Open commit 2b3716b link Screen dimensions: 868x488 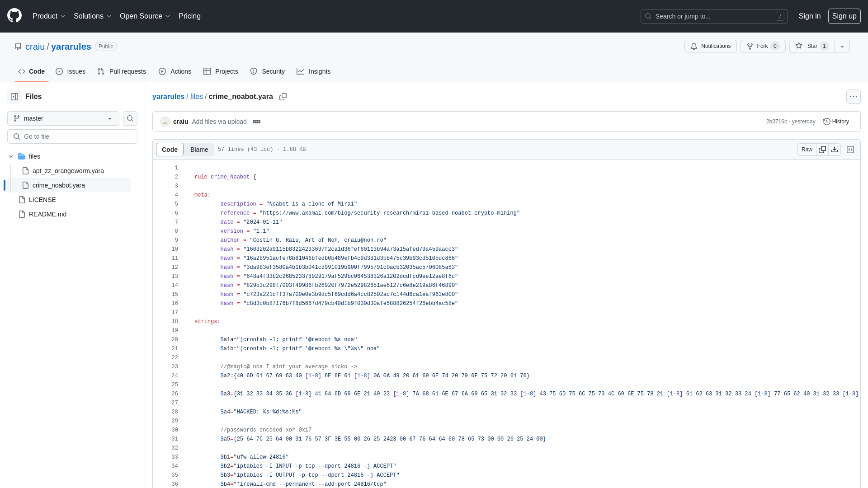[x=776, y=122]
